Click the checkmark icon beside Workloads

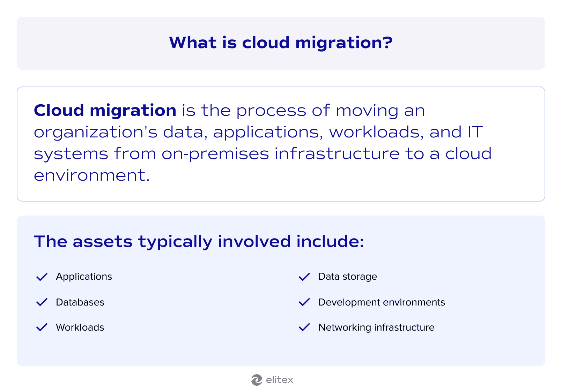pyautogui.click(x=42, y=327)
